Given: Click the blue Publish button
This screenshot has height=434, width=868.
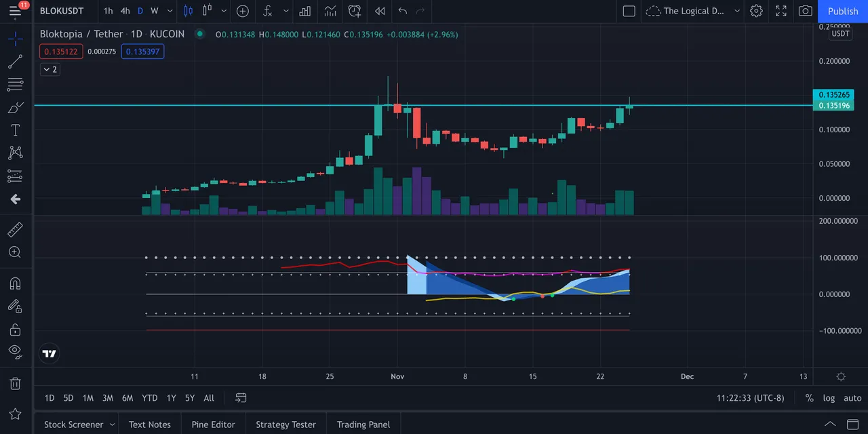Looking at the screenshot, I should [x=843, y=11].
